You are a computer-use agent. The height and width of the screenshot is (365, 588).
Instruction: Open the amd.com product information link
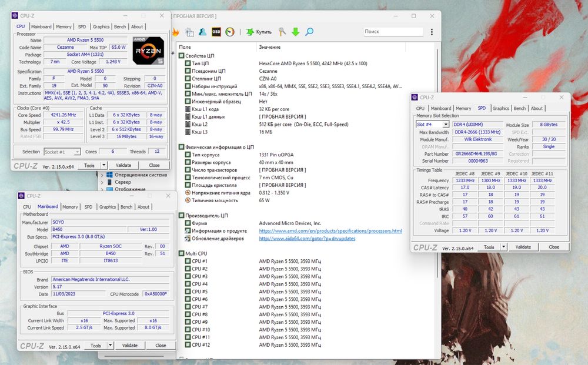coord(330,231)
